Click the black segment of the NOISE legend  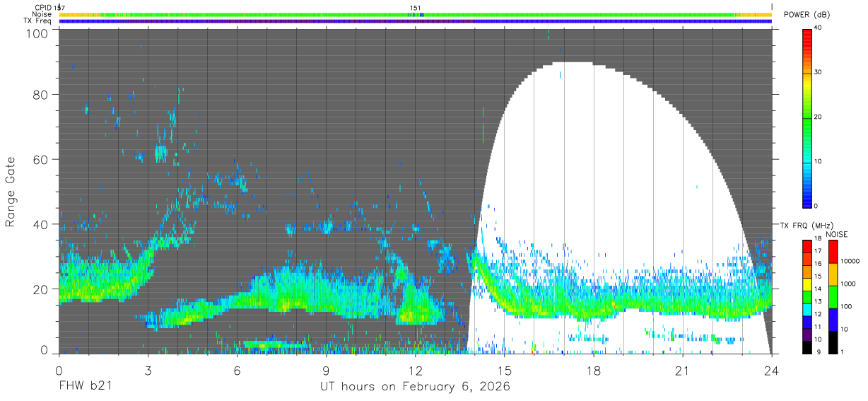click(833, 342)
